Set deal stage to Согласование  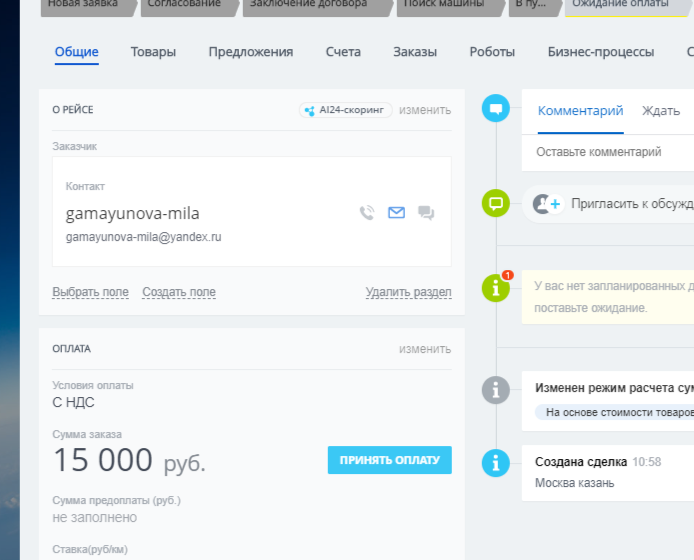[x=189, y=6]
